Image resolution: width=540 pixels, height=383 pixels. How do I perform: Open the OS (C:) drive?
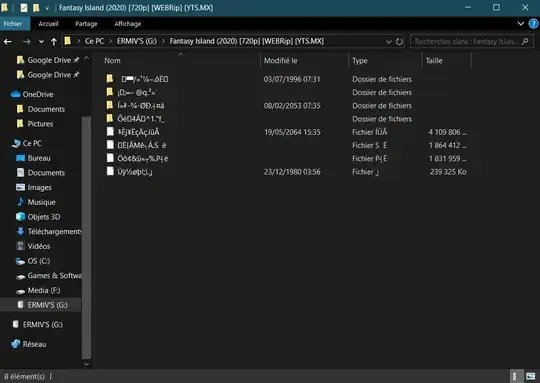point(39,261)
